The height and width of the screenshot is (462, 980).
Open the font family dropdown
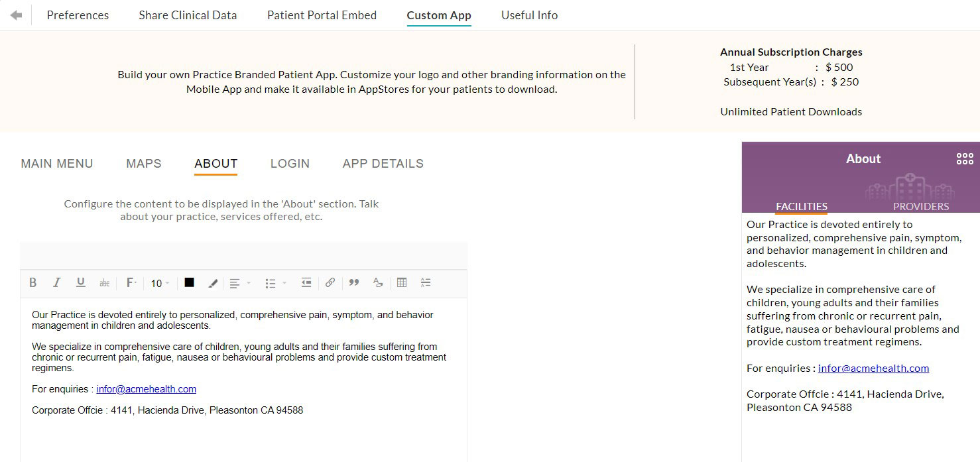pyautogui.click(x=131, y=283)
